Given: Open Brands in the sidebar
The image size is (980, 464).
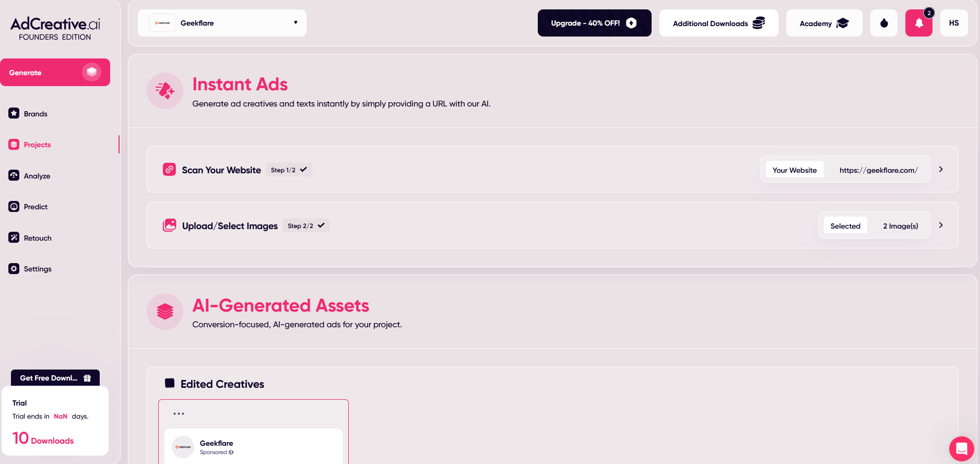Looking at the screenshot, I should click(36, 114).
